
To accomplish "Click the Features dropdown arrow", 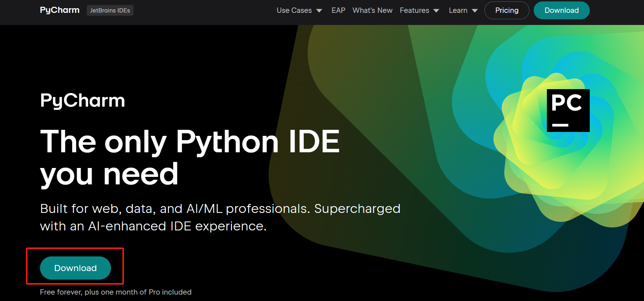I will 436,11.
